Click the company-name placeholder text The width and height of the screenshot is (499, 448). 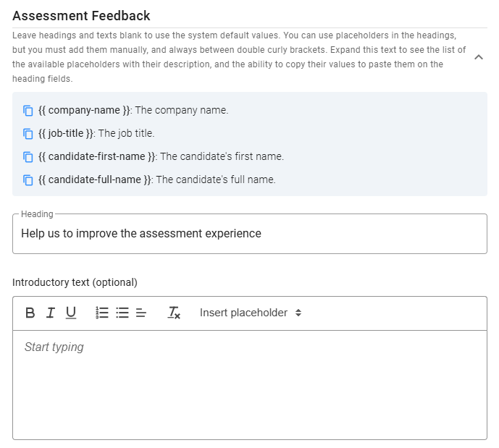(x=84, y=111)
